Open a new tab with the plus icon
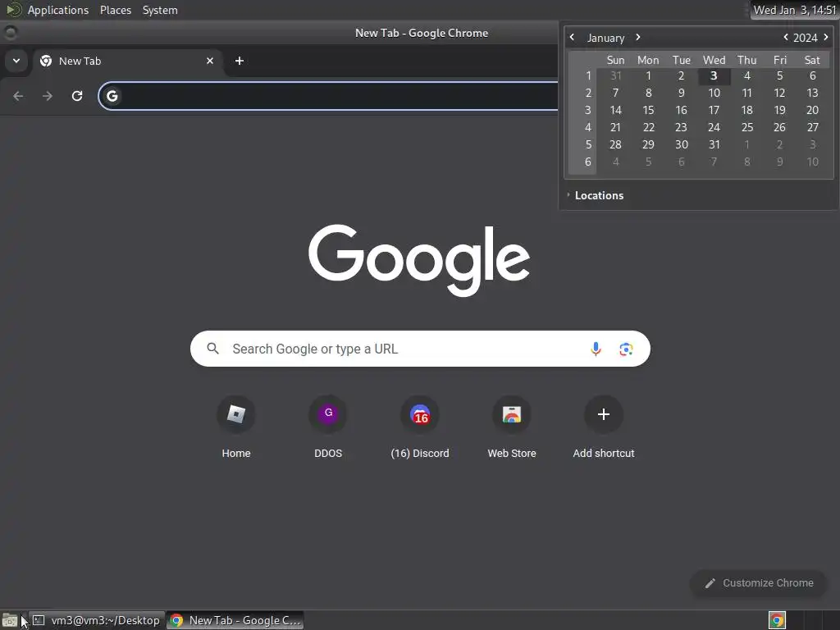The width and height of the screenshot is (840, 630). (x=240, y=61)
